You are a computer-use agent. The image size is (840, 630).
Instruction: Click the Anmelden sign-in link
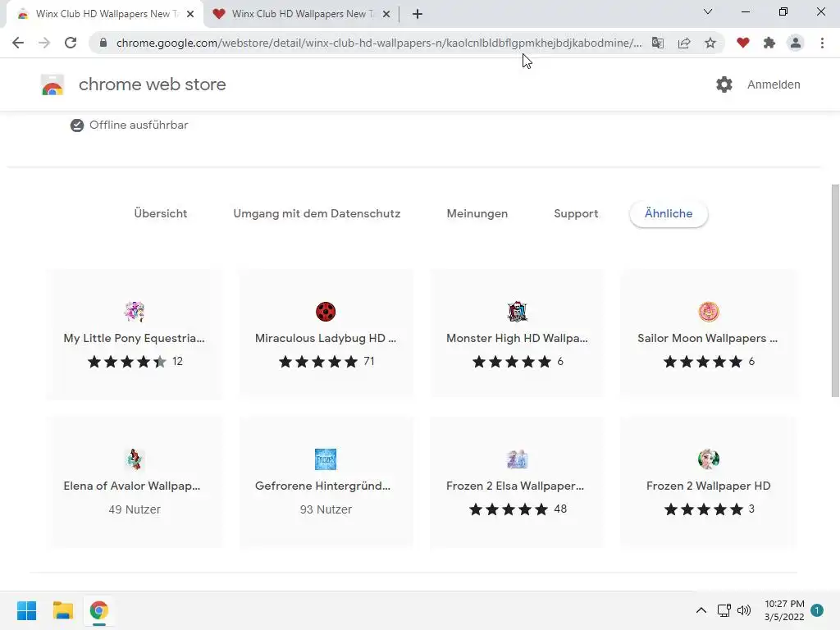774,84
